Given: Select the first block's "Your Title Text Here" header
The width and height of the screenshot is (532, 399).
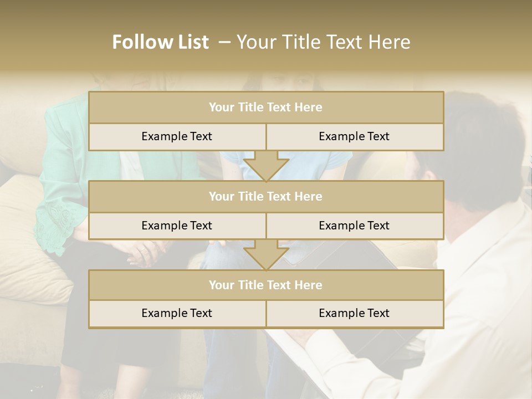Looking at the screenshot, I should [x=266, y=108].
